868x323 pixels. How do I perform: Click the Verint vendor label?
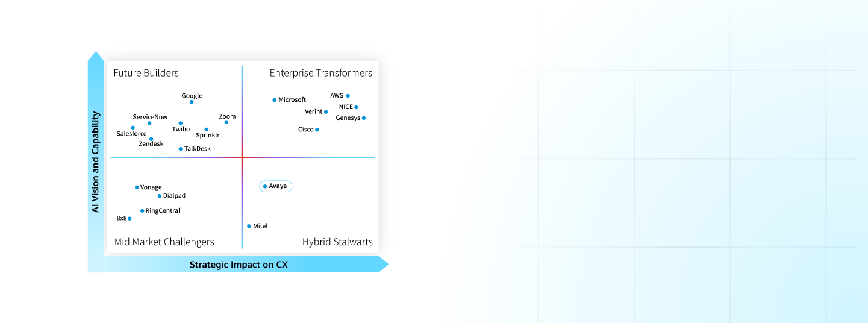(314, 111)
